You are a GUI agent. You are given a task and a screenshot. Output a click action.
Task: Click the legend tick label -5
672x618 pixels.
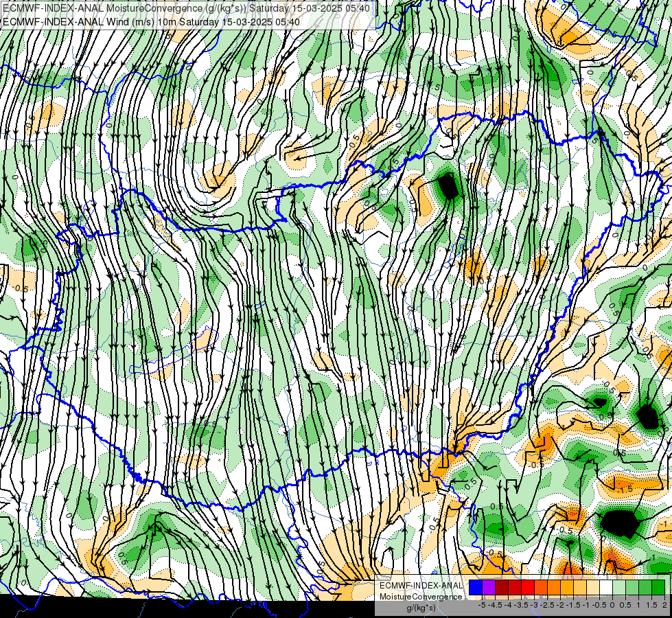(482, 605)
